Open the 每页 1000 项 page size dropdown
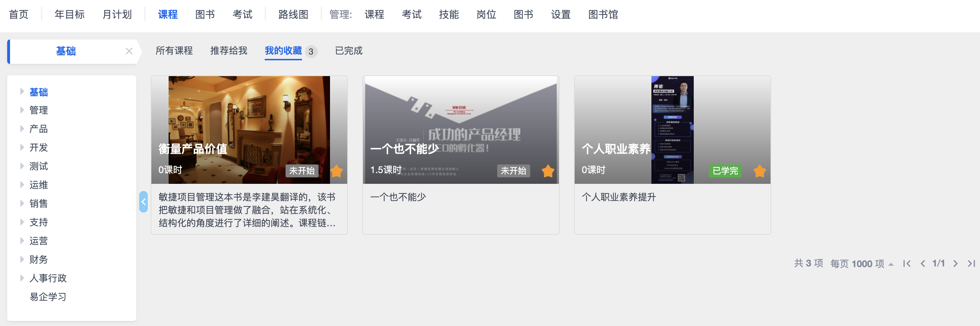The image size is (980, 326). (862, 264)
